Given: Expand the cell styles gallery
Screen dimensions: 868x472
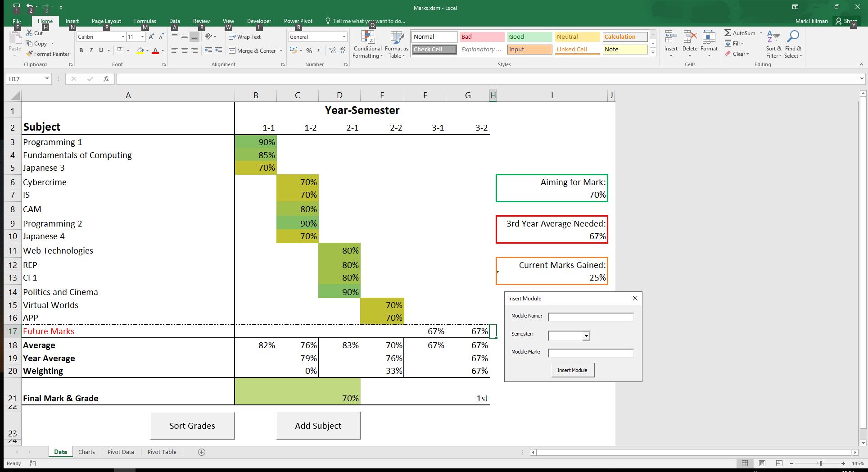Looking at the screenshot, I should pyautogui.click(x=653, y=53).
